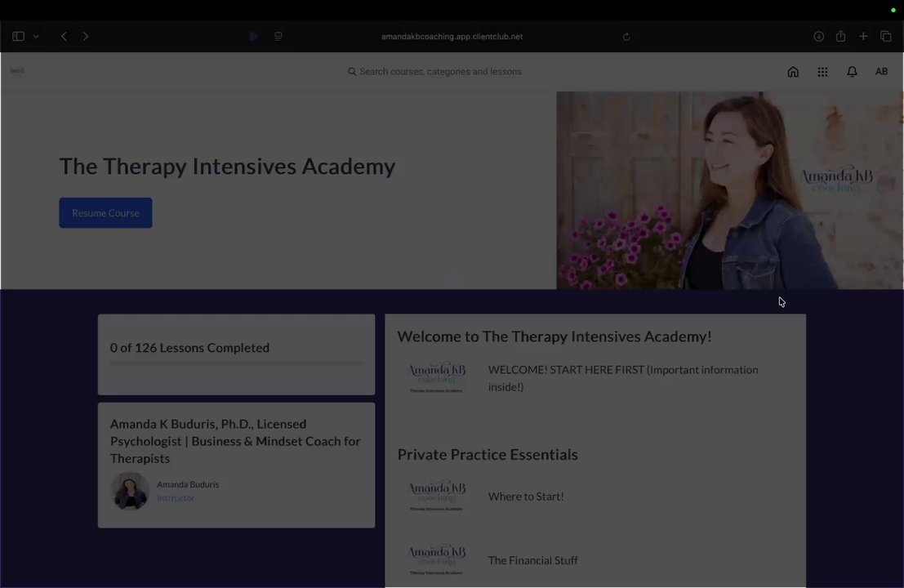904x588 pixels.
Task: Click the blue Instructor label
Action: coord(176,497)
